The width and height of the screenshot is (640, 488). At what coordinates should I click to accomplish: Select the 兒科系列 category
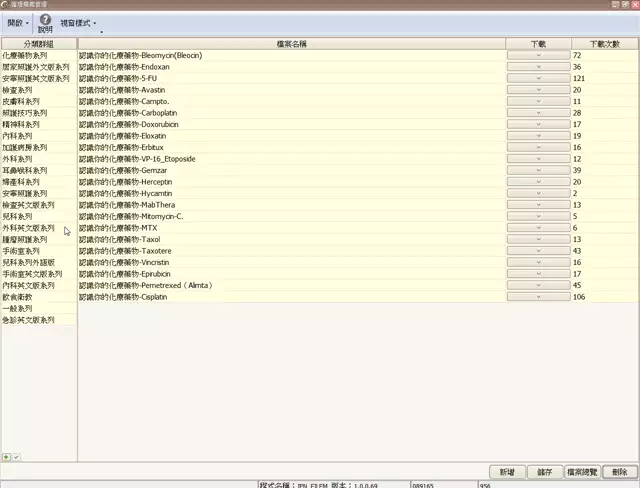click(39, 216)
